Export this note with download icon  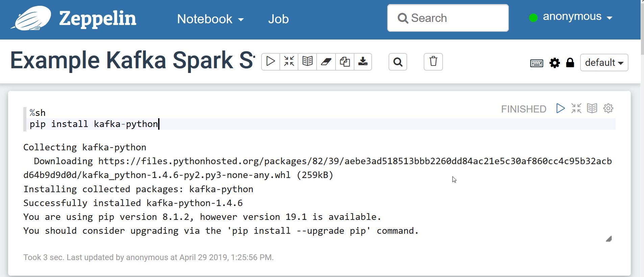363,61
